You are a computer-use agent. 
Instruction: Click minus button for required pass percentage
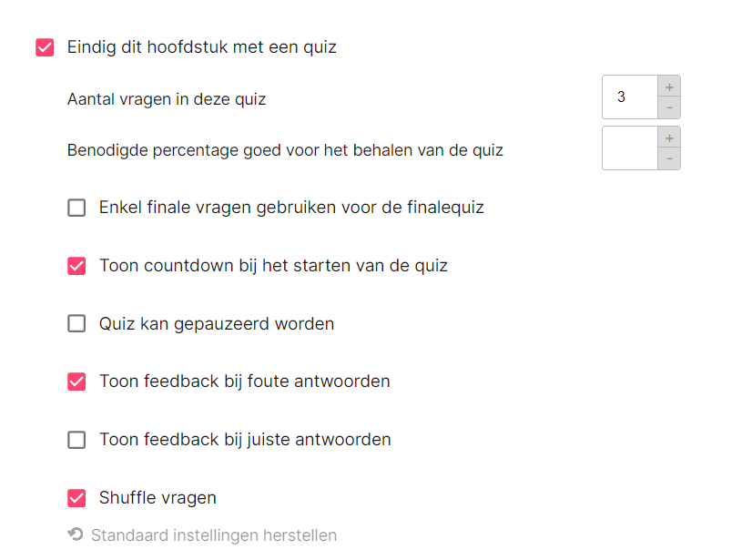click(669, 158)
